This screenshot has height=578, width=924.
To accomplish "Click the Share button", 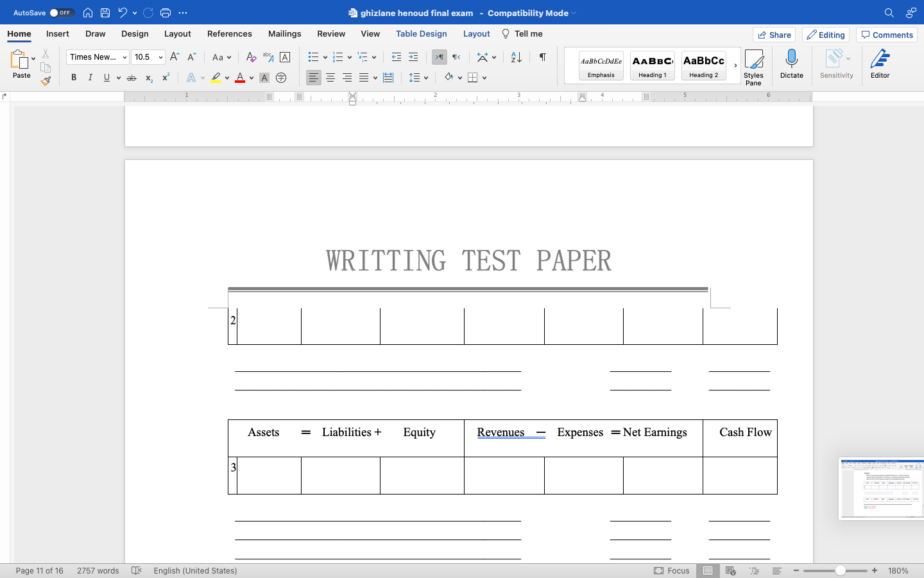I will pyautogui.click(x=774, y=35).
